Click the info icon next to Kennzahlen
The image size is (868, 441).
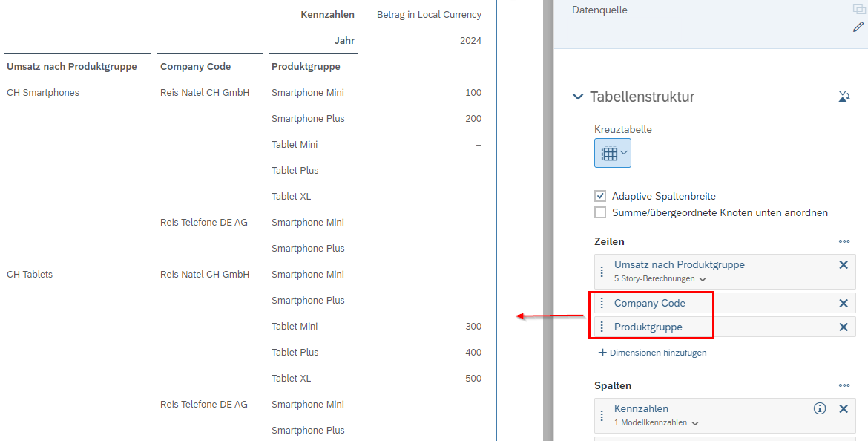[x=820, y=408]
